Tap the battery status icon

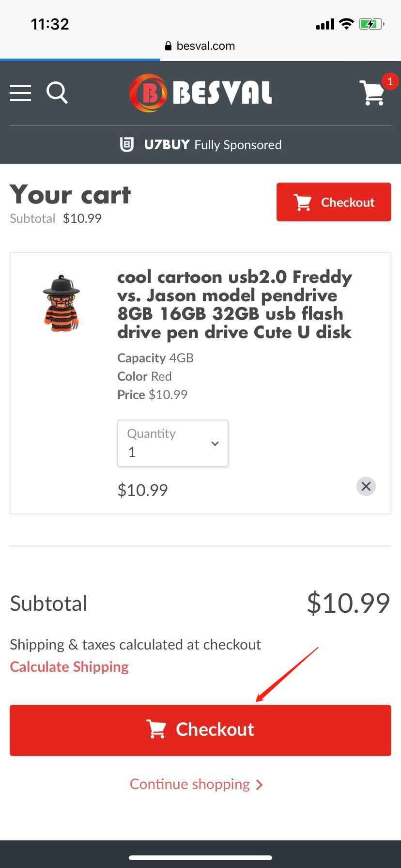click(371, 24)
